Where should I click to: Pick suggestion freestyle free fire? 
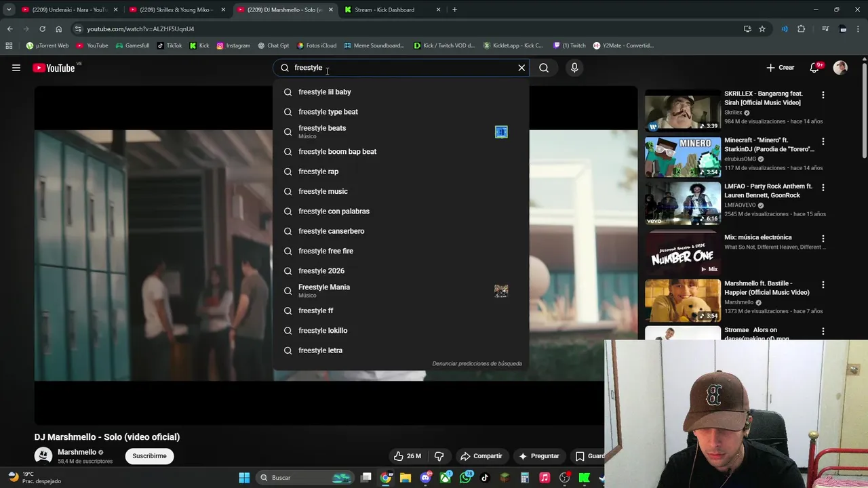click(401, 251)
